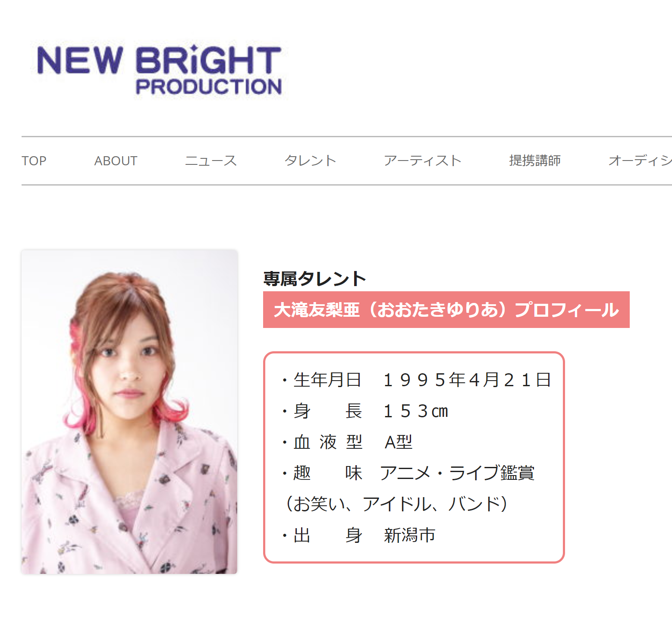
Task: Click the word PRODUCTION in the logo
Action: coord(209,87)
